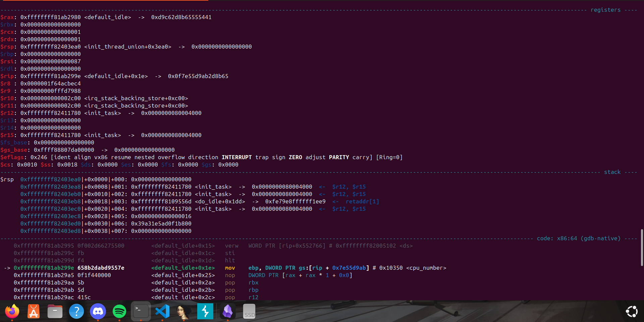Screen dimensions: 644x322
Task: Open Firefox from the dock
Action: pyautogui.click(x=12, y=312)
